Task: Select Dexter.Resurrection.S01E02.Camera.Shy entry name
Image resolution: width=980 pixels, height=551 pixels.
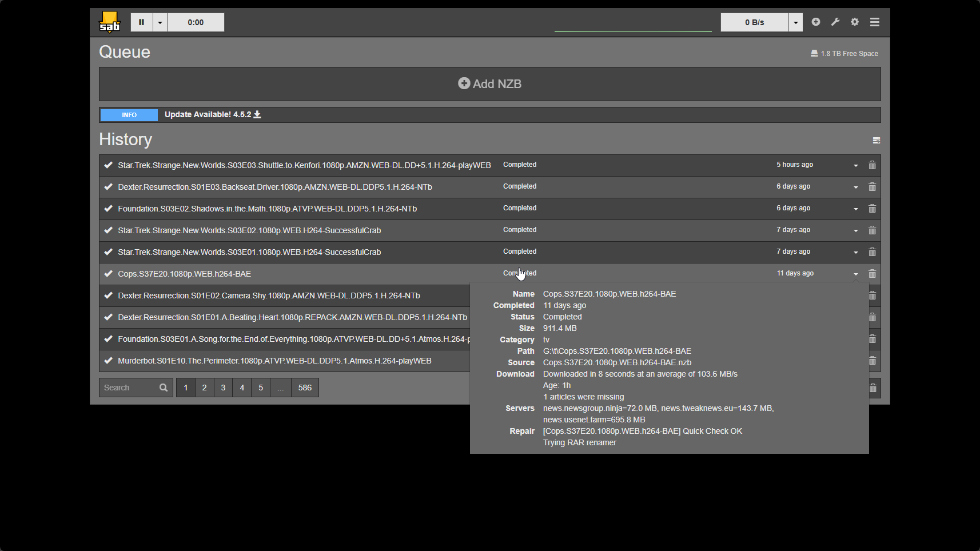Action: coord(269,296)
